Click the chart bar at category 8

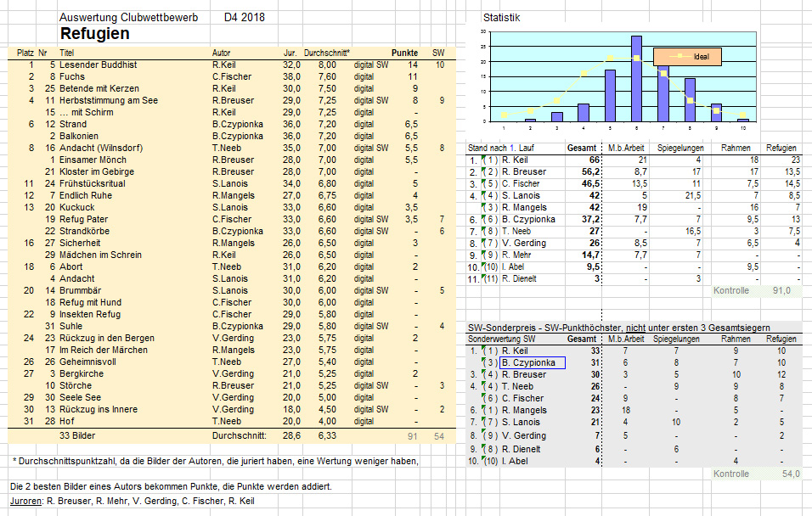tap(690, 100)
